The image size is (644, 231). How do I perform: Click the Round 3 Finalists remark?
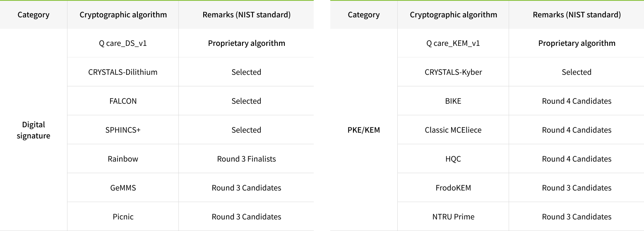click(x=246, y=159)
